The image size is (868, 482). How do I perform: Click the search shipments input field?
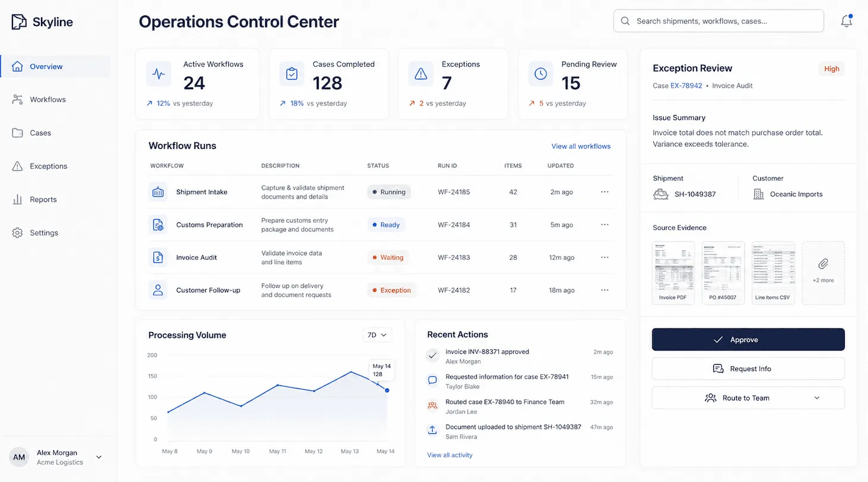click(718, 21)
